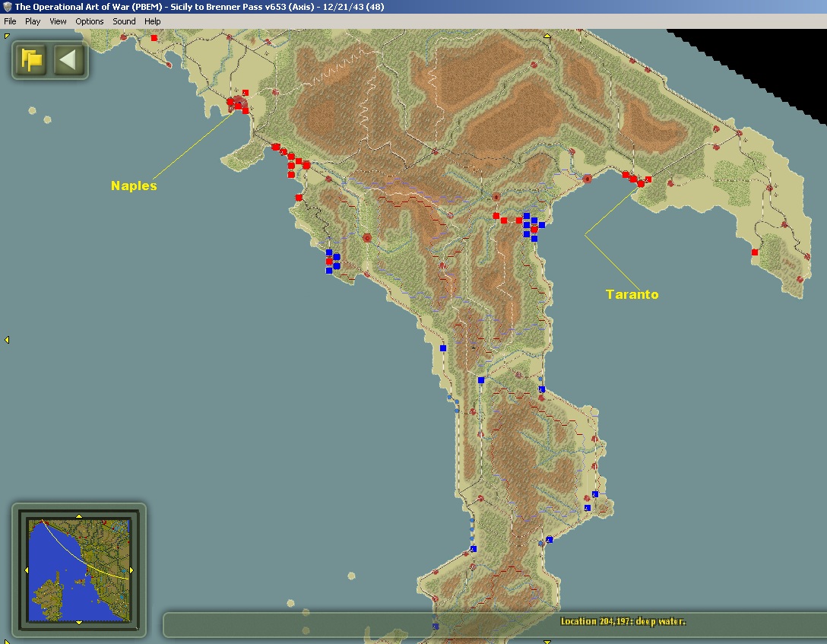Click the yellow arrow on the map's top edge
Image resolution: width=827 pixels, height=644 pixels.
[x=547, y=36]
